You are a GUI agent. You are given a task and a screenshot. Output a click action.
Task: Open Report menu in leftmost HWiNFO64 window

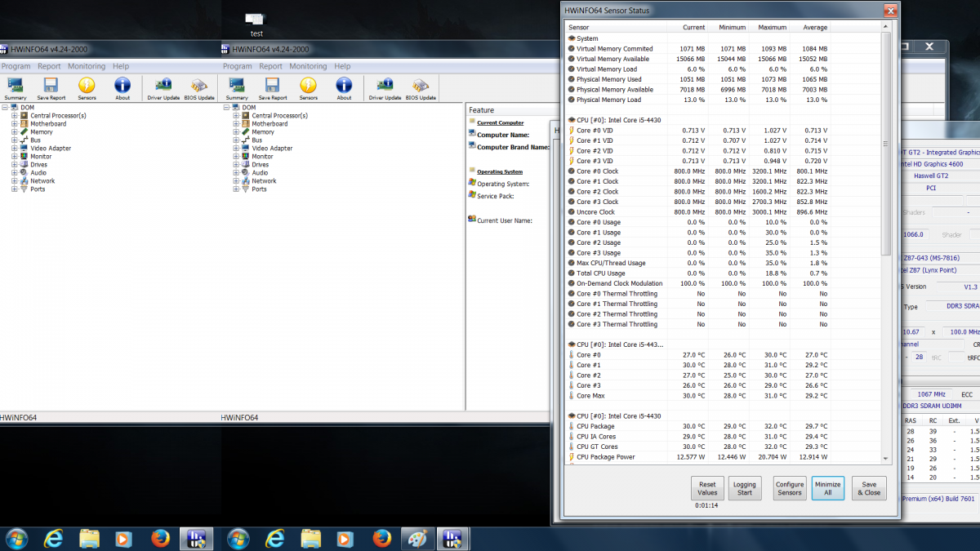(x=49, y=66)
